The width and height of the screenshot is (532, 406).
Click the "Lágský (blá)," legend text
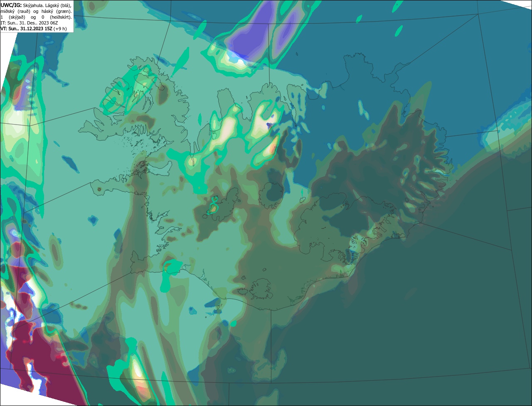point(58,6)
